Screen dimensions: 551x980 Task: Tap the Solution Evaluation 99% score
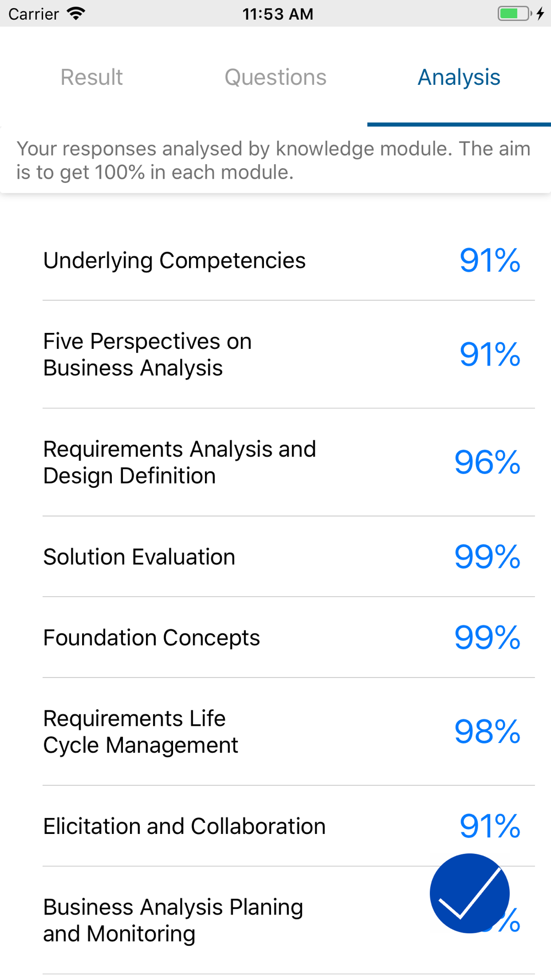488,557
